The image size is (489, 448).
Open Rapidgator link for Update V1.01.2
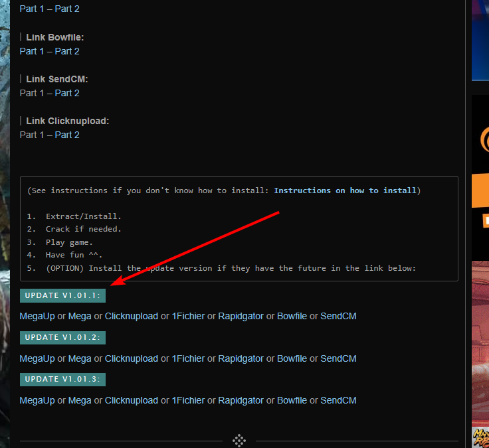click(x=241, y=358)
